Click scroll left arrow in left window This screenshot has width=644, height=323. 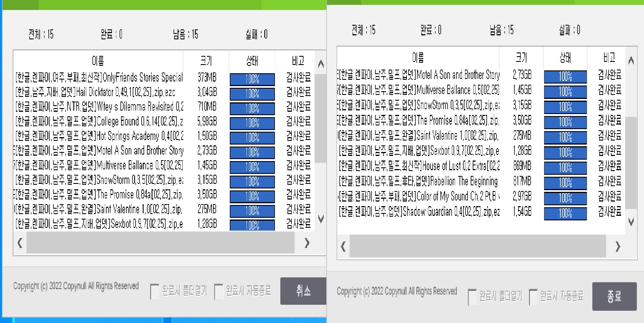20,243
